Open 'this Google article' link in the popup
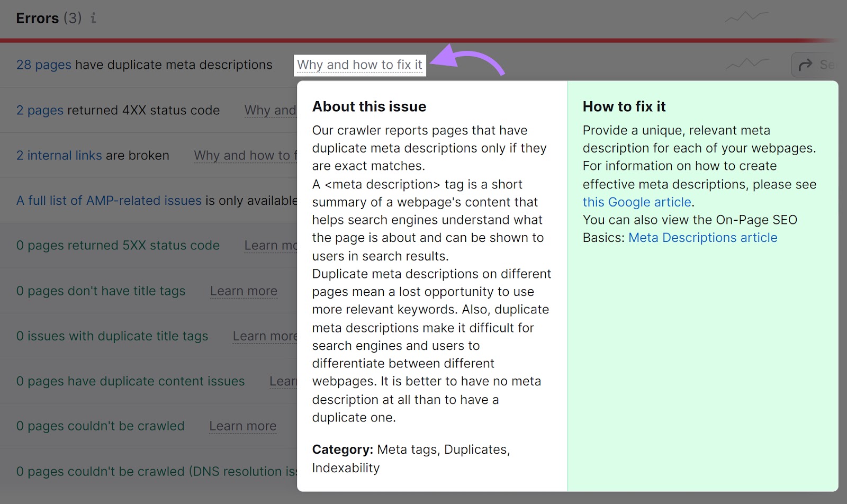This screenshot has height=504, width=847. 637,202
